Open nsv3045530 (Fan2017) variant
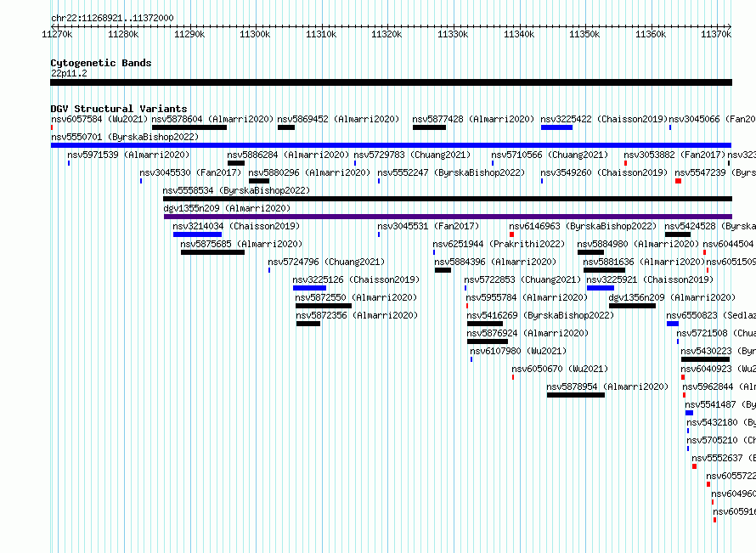756x553 pixels. point(190,172)
